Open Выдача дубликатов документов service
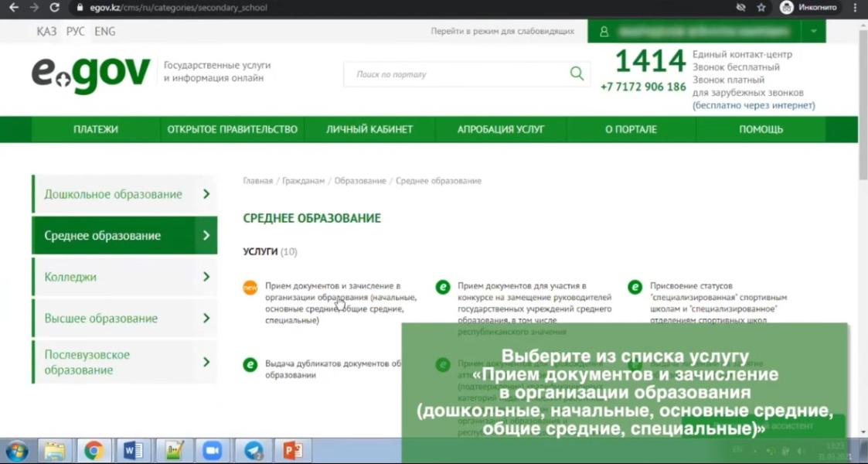 coord(333,370)
